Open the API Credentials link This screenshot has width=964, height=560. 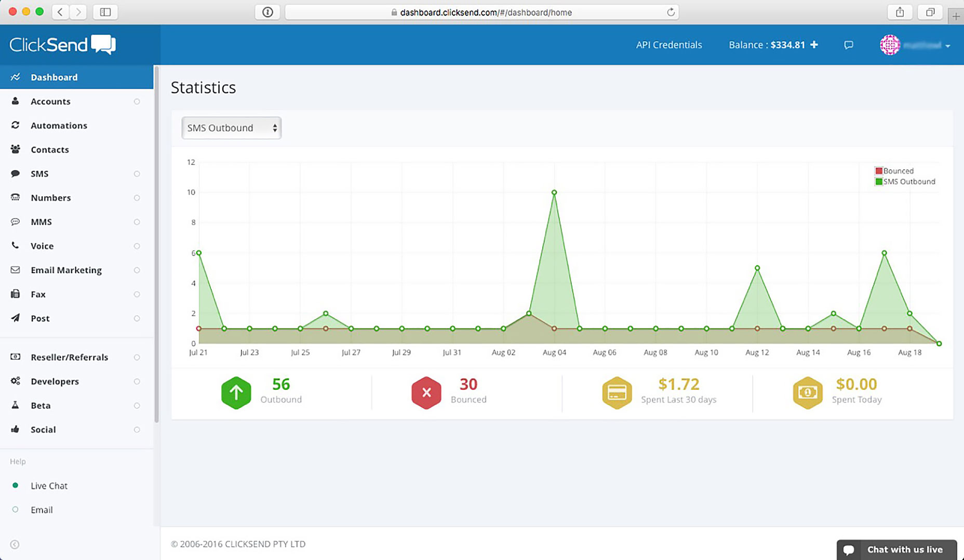click(668, 45)
